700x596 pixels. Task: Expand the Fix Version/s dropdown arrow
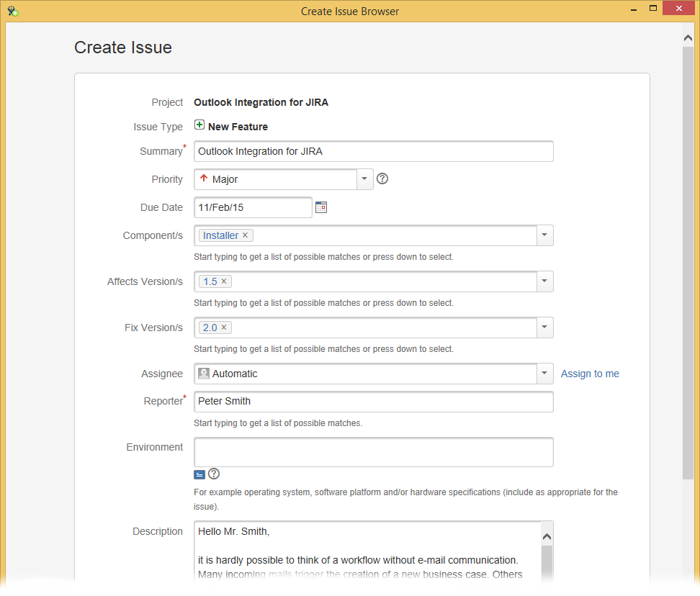(544, 328)
